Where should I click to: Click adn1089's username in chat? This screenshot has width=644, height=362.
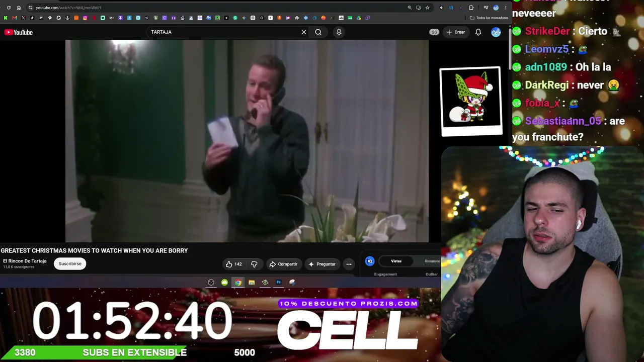[546, 67]
